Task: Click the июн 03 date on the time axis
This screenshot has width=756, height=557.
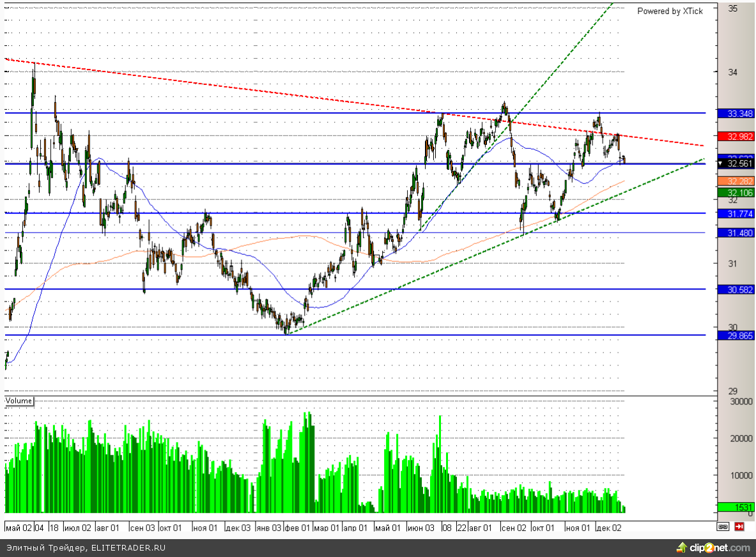Action: pos(421,528)
